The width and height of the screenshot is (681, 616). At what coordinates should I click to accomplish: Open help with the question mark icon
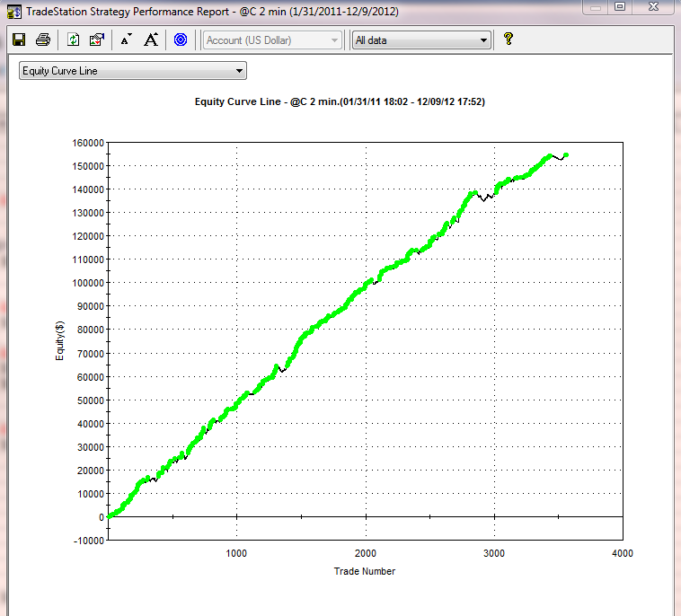click(508, 40)
